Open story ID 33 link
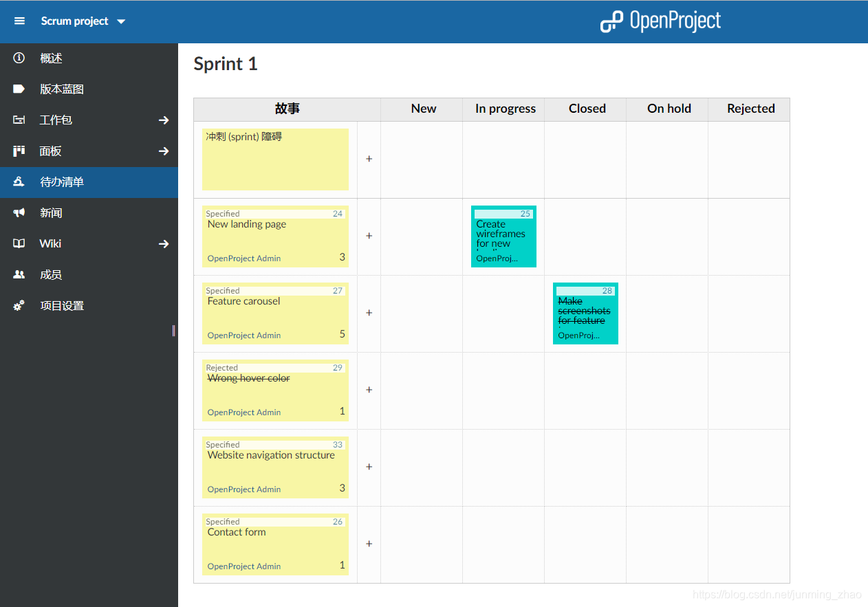 point(338,445)
